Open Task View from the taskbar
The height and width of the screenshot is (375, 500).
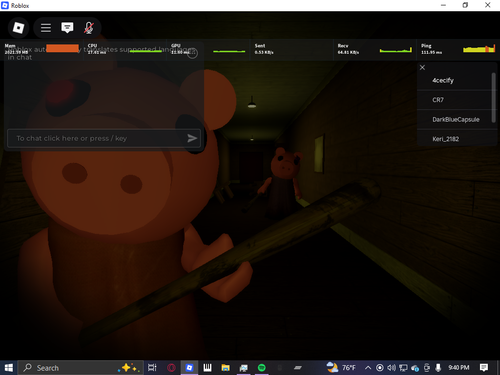152,368
